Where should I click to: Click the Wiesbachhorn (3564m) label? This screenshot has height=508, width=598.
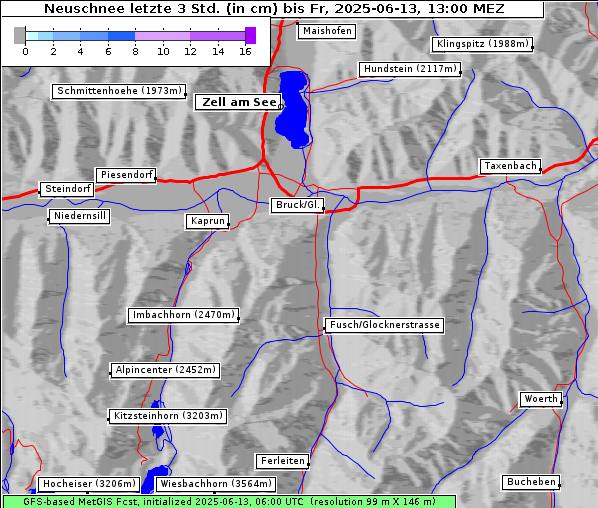[x=215, y=484]
